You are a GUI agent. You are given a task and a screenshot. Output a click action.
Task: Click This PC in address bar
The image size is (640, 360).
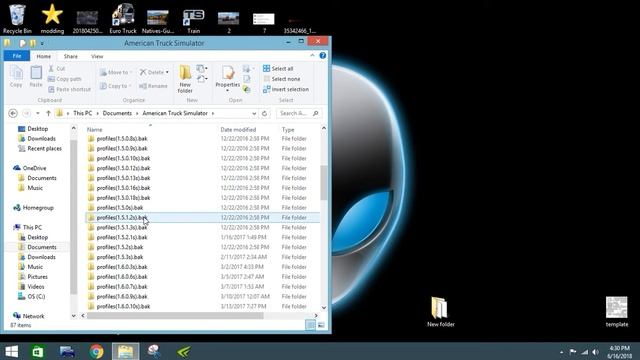click(x=82, y=113)
